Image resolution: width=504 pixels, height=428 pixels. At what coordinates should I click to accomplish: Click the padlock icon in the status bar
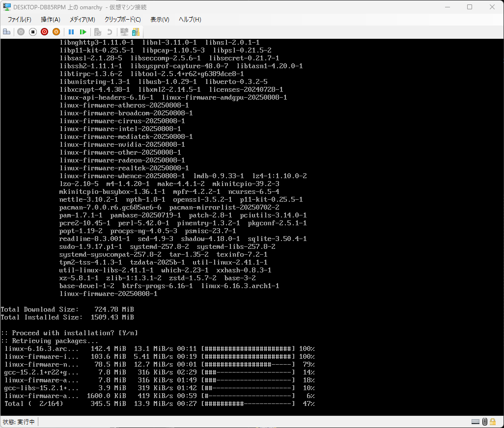click(x=492, y=422)
